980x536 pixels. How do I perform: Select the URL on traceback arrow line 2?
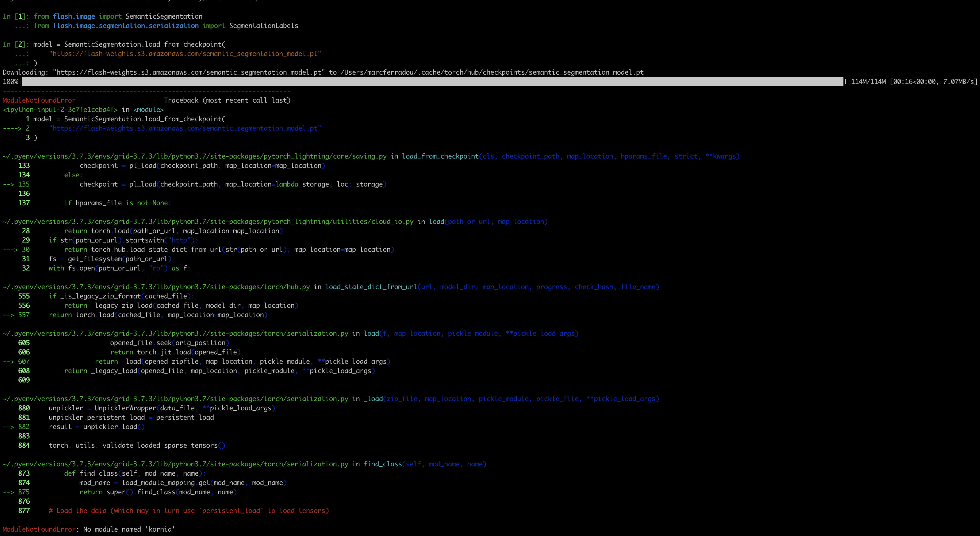(185, 129)
